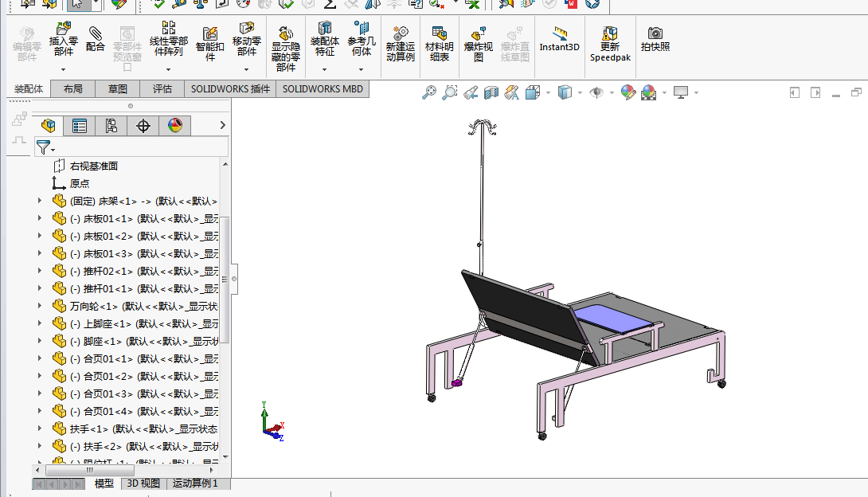Open the dropdown under 移动零部件
Viewport: 868px width, 497px height.
click(x=246, y=70)
